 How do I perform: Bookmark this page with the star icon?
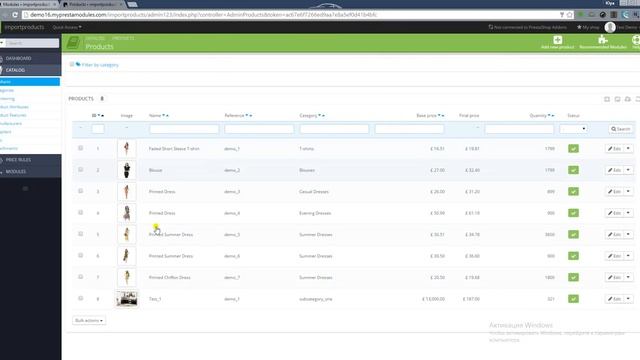point(569,15)
